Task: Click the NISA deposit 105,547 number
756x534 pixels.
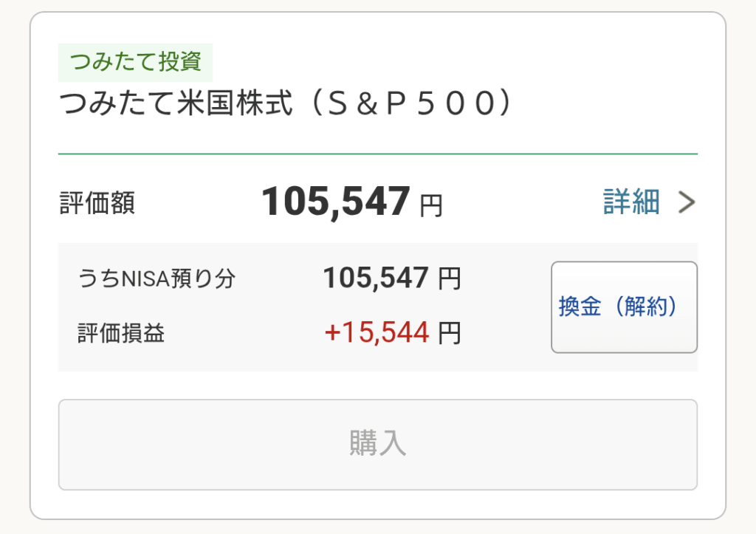Action: (376, 278)
